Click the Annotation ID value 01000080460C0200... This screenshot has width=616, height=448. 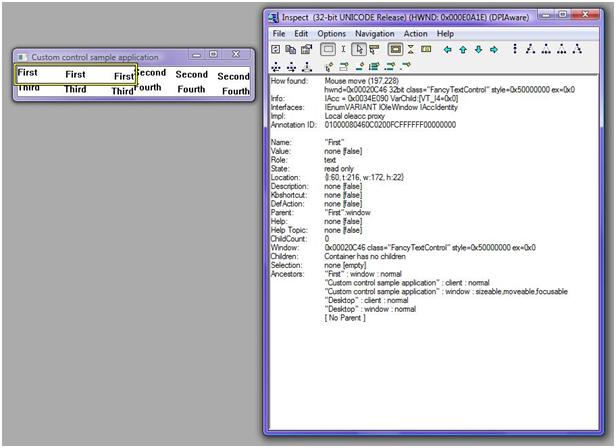click(390, 125)
